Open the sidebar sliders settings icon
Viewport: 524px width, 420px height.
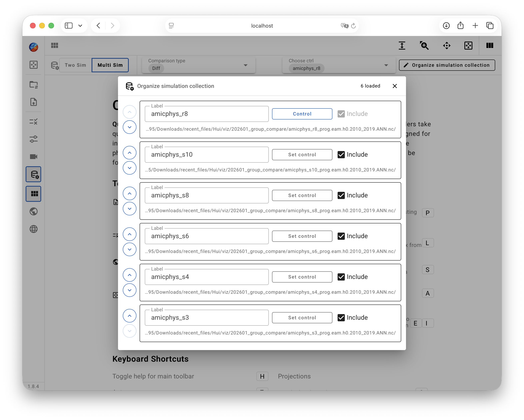click(x=34, y=139)
